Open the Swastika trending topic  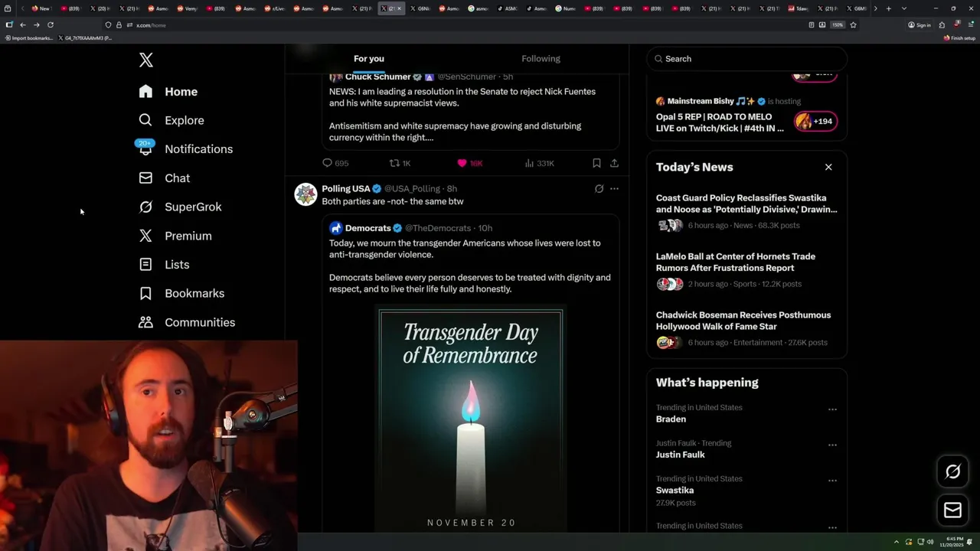point(675,491)
